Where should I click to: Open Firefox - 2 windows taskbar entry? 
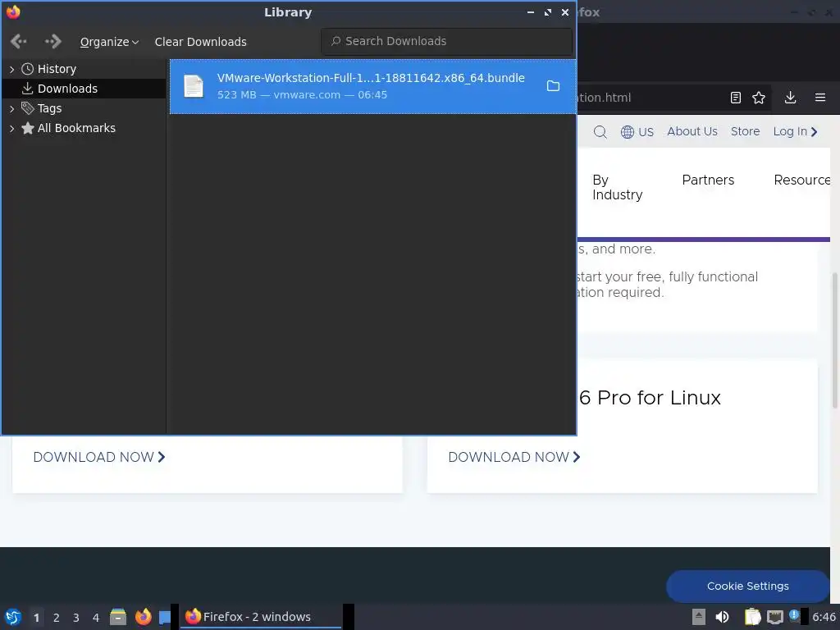click(262, 617)
